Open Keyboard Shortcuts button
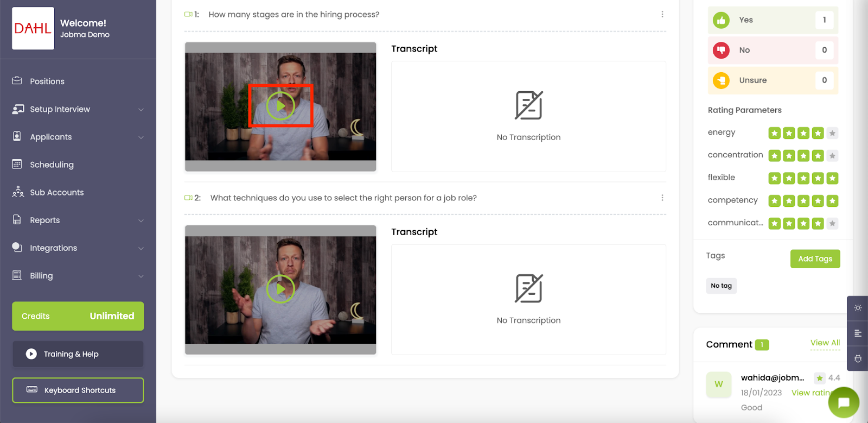Screen dimensions: 868x423 pyautogui.click(x=78, y=390)
